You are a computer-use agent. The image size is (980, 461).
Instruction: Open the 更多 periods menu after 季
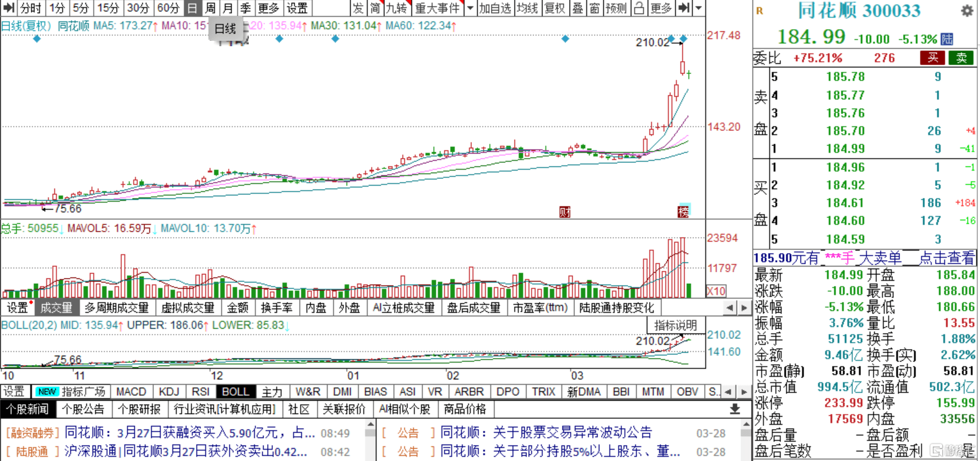tap(268, 8)
